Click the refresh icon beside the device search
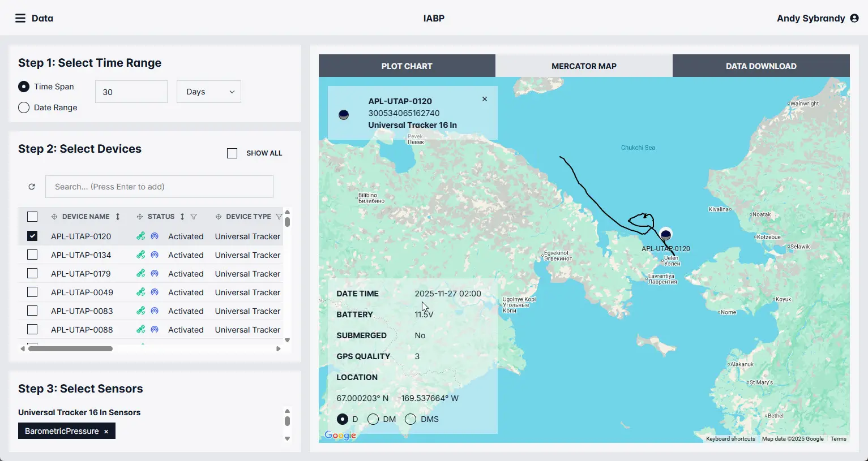868x461 pixels. (32, 187)
